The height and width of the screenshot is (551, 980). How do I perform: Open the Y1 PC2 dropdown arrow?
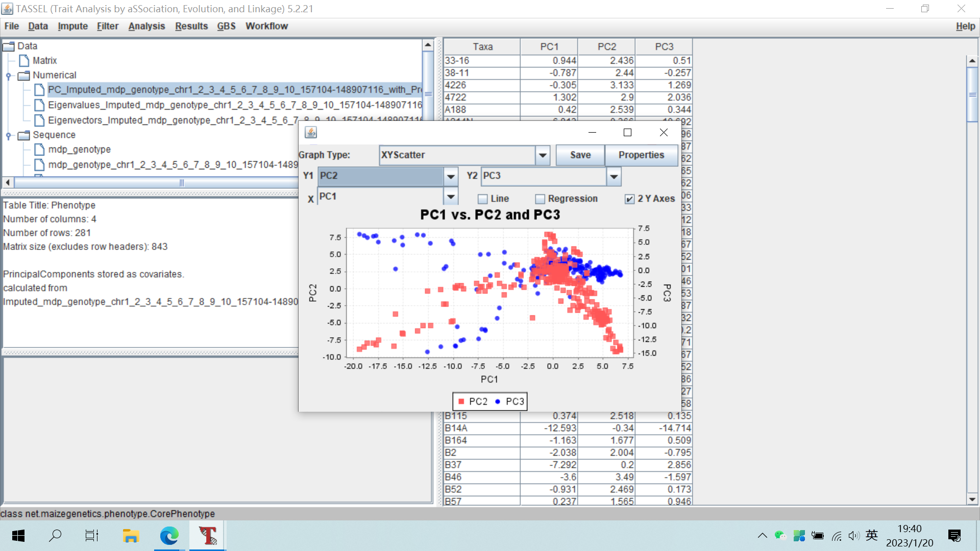click(x=451, y=177)
